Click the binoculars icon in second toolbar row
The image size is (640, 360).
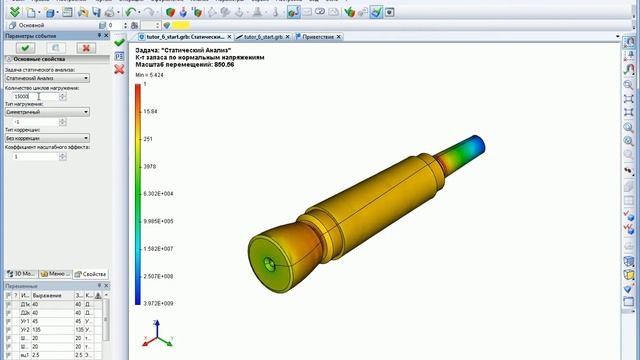click(x=134, y=25)
